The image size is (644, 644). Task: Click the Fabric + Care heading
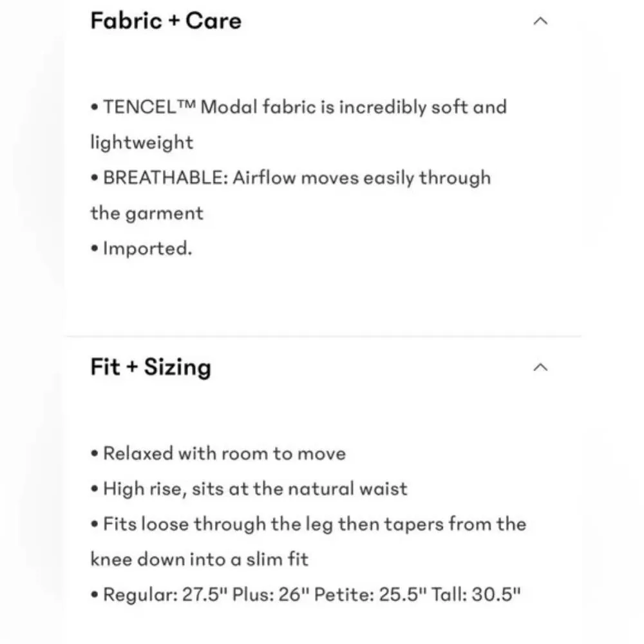[x=166, y=21]
